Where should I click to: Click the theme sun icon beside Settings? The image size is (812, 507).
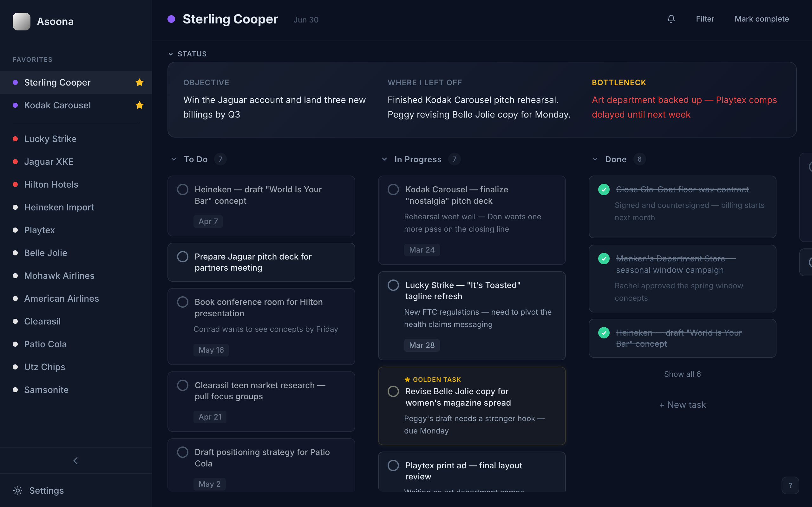(17, 491)
